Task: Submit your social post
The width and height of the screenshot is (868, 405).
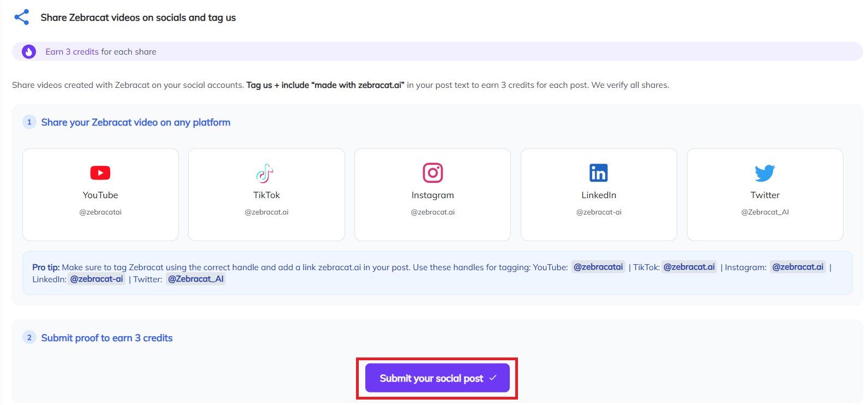Action: click(x=437, y=378)
